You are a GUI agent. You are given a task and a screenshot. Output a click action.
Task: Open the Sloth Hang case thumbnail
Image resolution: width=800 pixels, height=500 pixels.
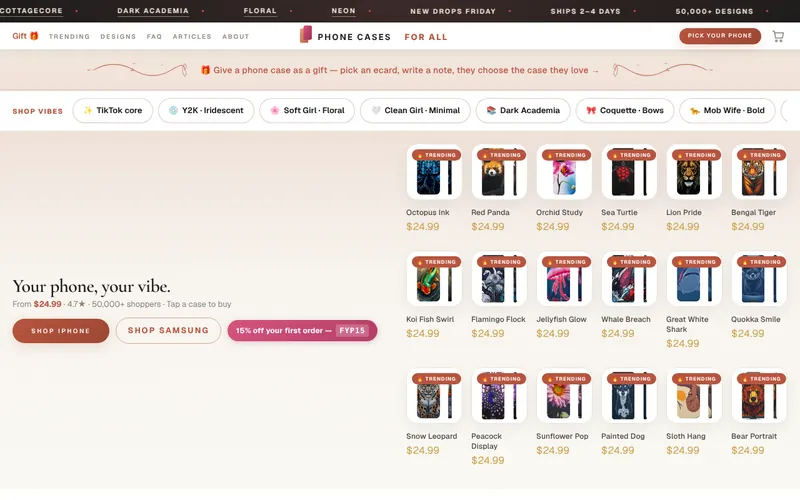(x=694, y=396)
